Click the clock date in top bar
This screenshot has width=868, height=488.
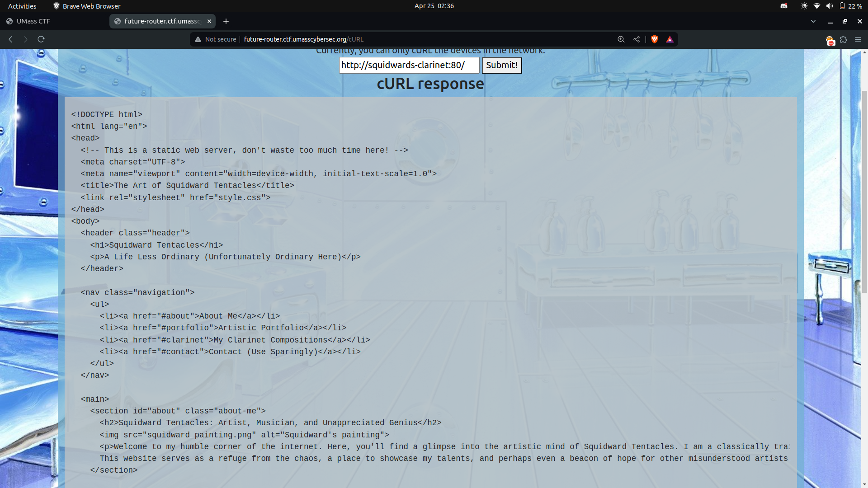pos(434,6)
